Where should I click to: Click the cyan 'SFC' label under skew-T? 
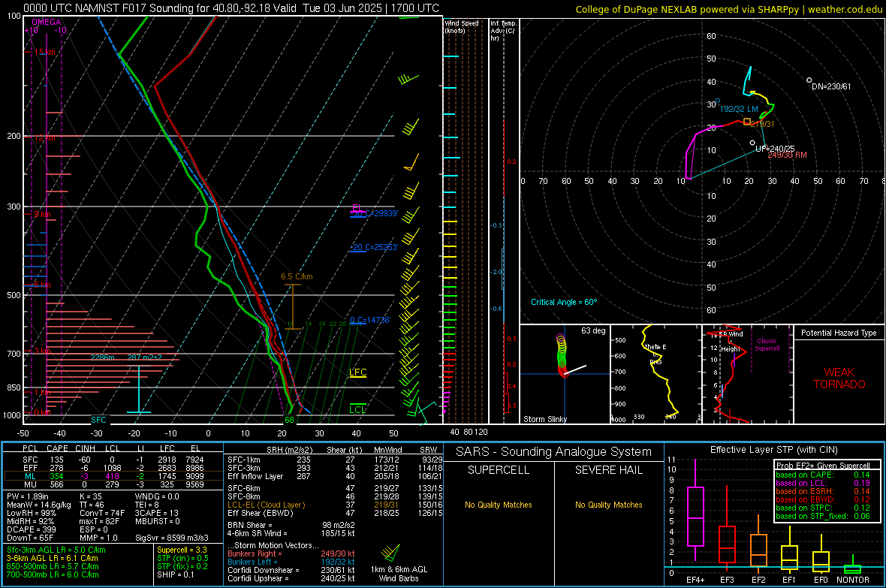tap(98, 420)
